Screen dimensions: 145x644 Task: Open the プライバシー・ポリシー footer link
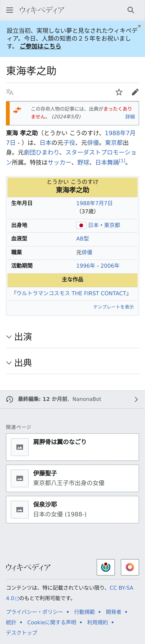coord(34,612)
